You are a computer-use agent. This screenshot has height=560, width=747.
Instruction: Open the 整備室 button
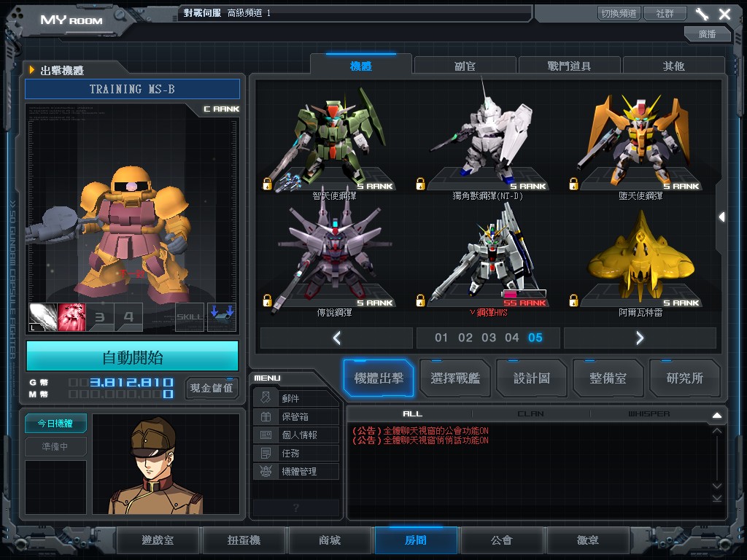point(608,378)
